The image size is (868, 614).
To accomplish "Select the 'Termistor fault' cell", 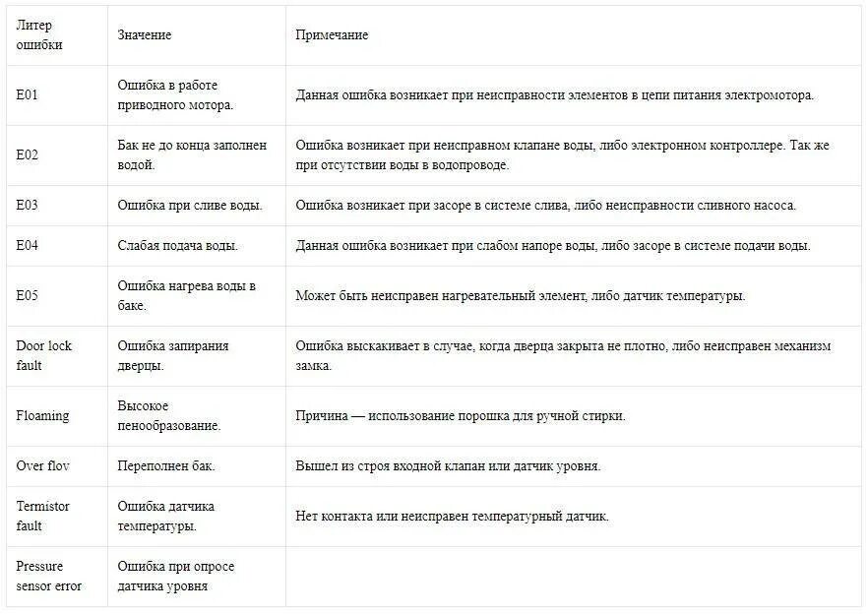I will tap(57, 517).
